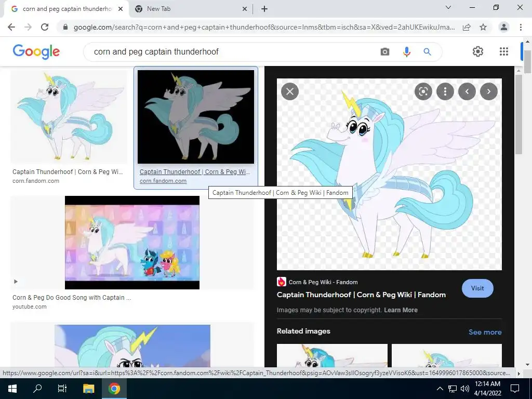Reload the current page

[45, 27]
